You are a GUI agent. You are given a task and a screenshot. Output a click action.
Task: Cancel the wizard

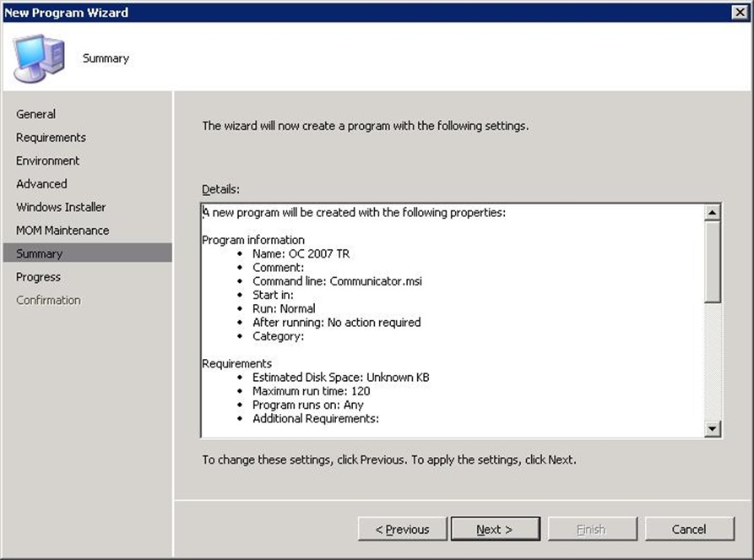click(x=689, y=530)
